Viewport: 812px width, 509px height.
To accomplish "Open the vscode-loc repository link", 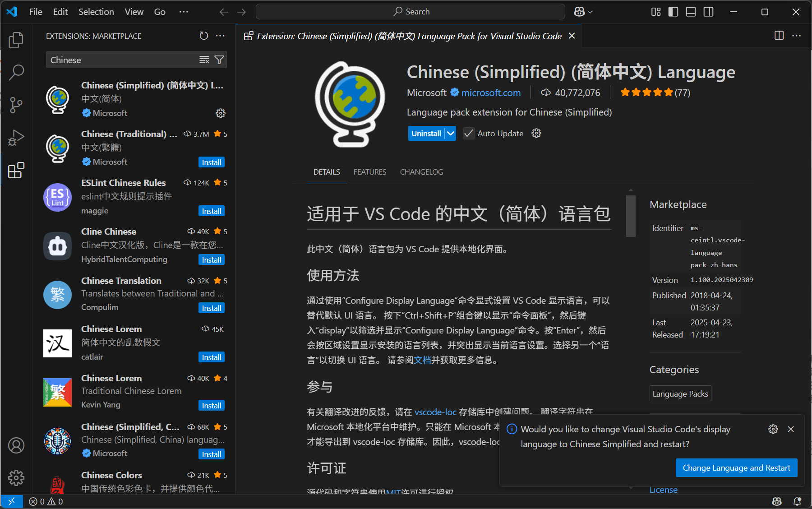I will [x=435, y=412].
